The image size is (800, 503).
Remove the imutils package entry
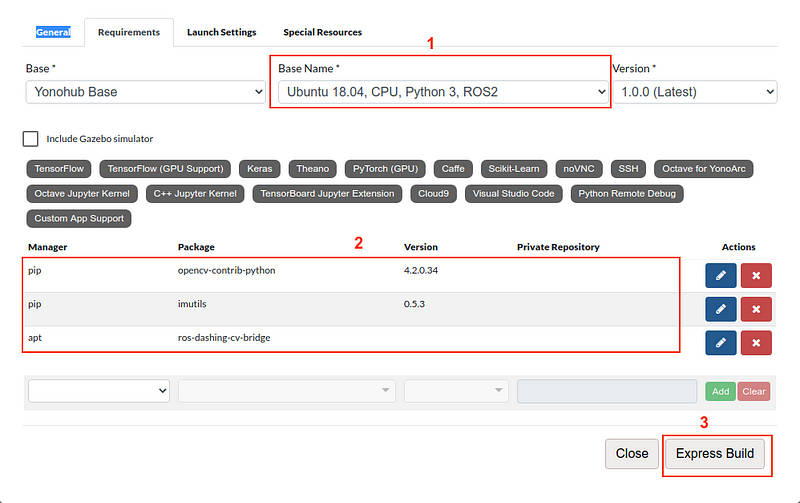pyautogui.click(x=756, y=309)
